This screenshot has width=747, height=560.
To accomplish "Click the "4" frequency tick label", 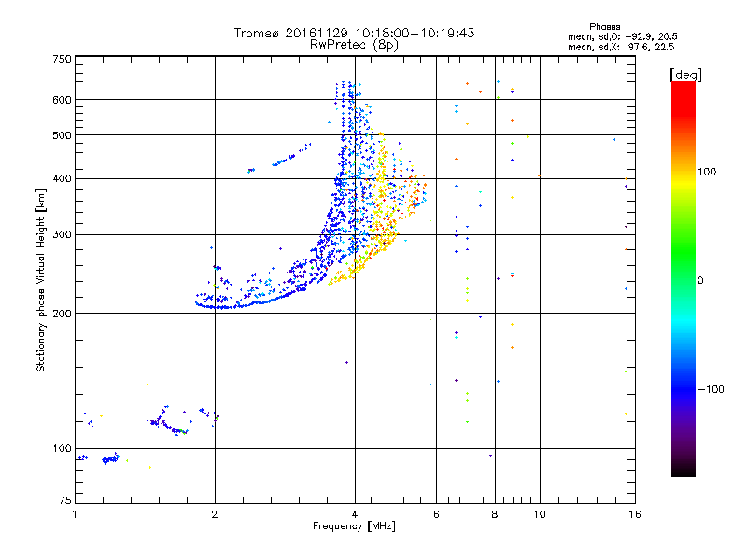I will (x=355, y=514).
